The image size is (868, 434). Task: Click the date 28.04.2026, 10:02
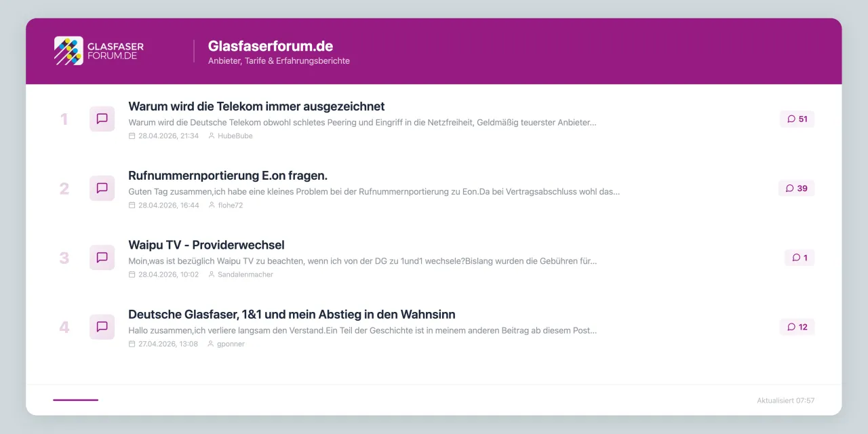[x=168, y=275]
